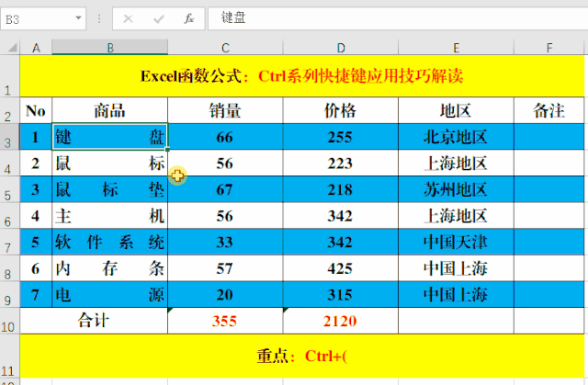
Task: Click sales value 33
Action: [x=225, y=242]
